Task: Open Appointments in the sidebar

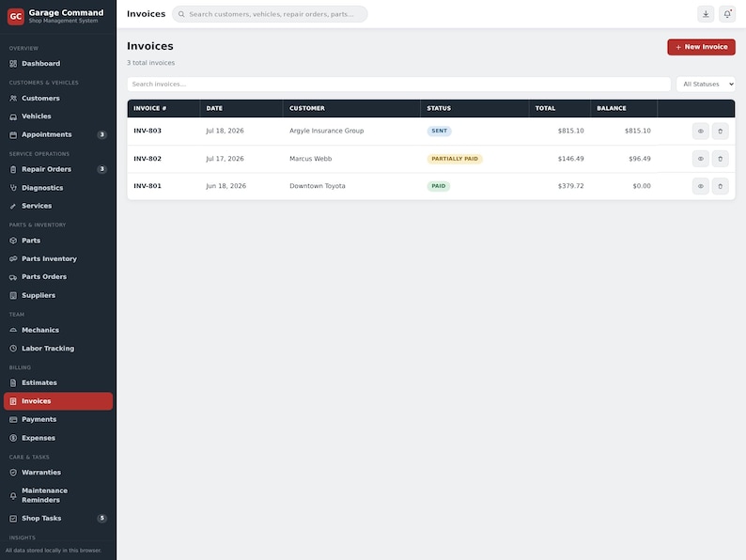Action: 58,134
